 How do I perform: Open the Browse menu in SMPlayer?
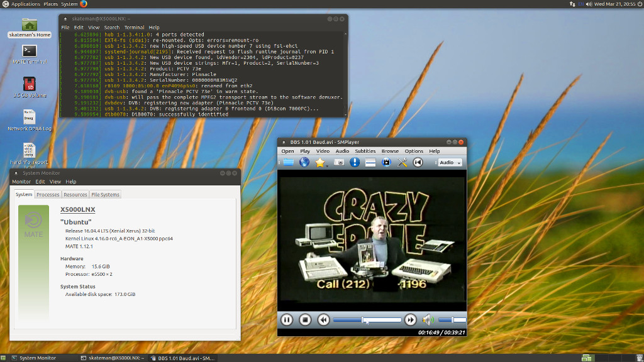click(x=390, y=151)
